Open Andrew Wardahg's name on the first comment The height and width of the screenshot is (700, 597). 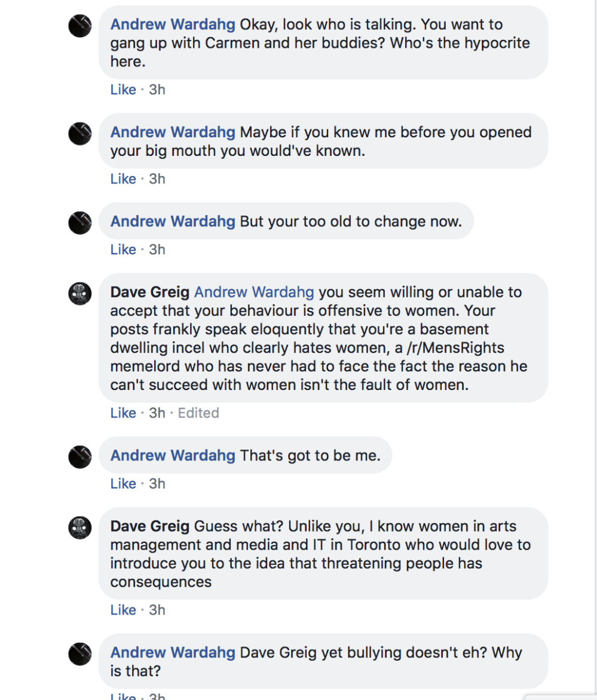(x=172, y=24)
